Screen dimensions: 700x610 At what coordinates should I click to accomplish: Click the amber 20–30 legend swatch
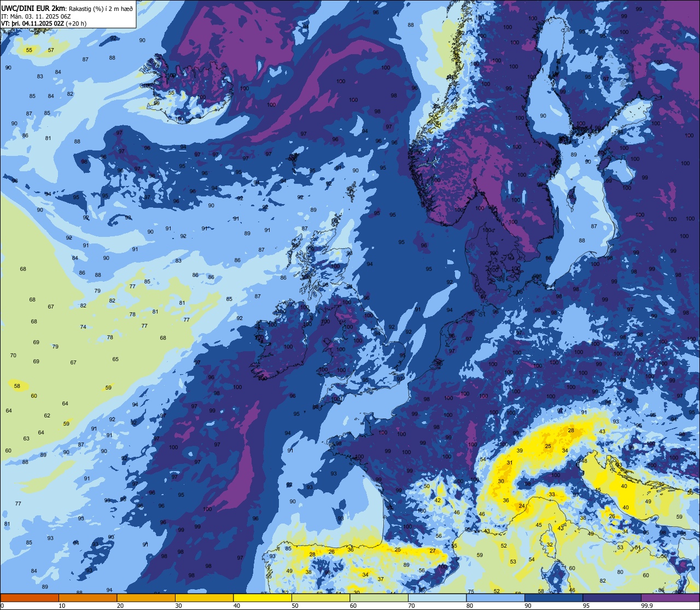(146, 597)
